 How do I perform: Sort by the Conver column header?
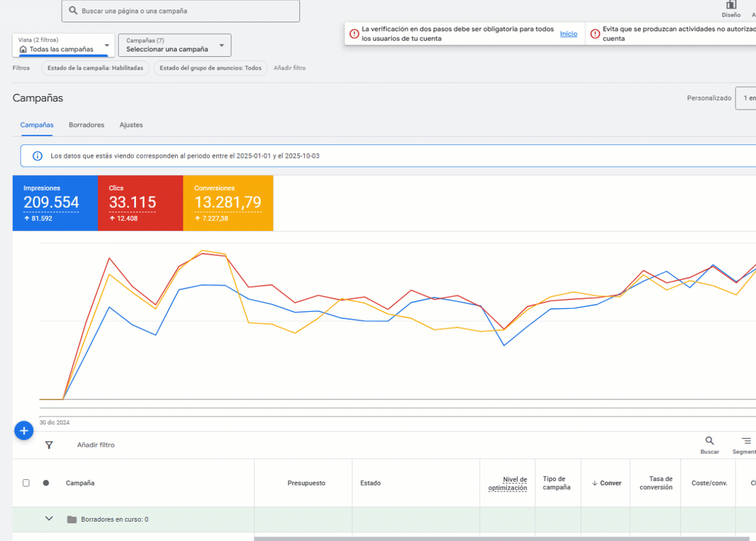[606, 483]
